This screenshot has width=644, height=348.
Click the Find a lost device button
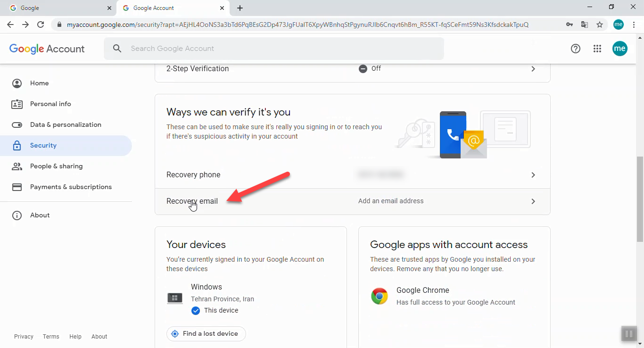tap(206, 333)
